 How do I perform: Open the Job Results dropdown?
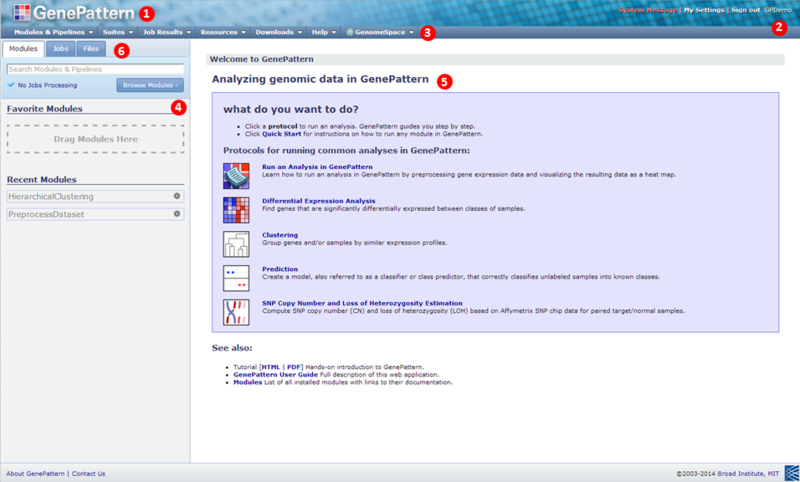pyautogui.click(x=167, y=32)
